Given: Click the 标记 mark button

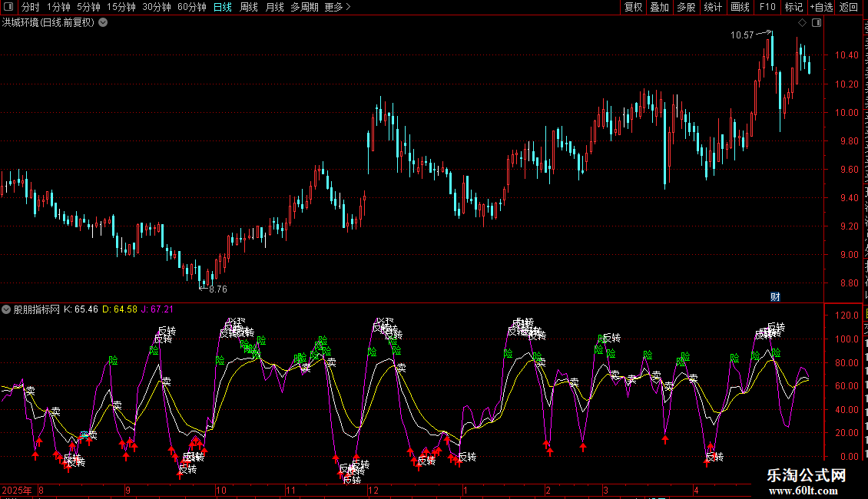Looking at the screenshot, I should pyautogui.click(x=793, y=7).
